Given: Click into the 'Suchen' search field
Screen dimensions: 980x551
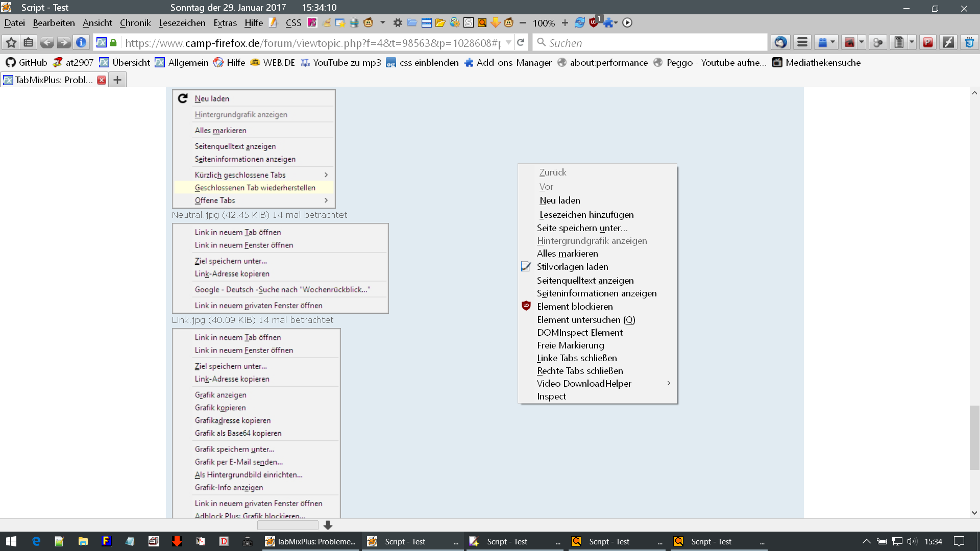Looking at the screenshot, I should point(653,43).
